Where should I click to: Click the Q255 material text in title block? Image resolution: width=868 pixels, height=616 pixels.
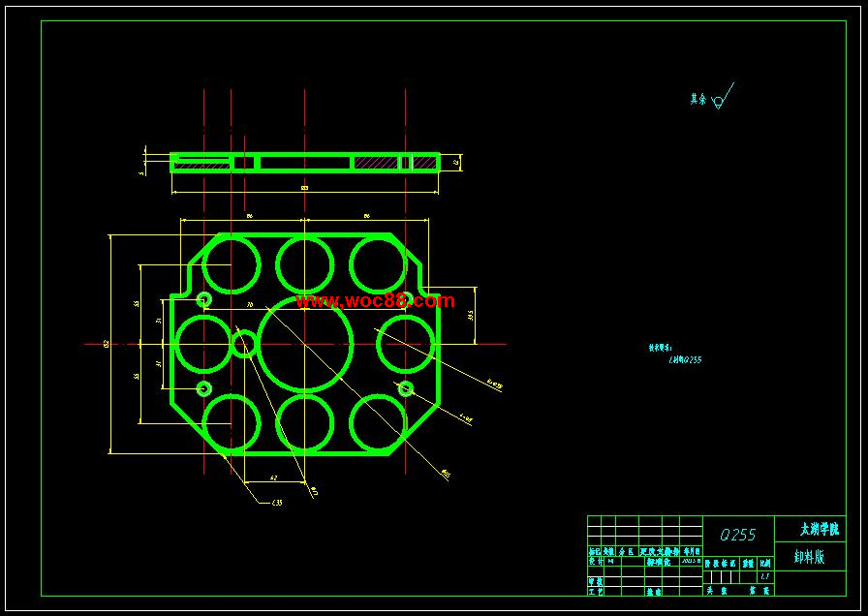738,535
